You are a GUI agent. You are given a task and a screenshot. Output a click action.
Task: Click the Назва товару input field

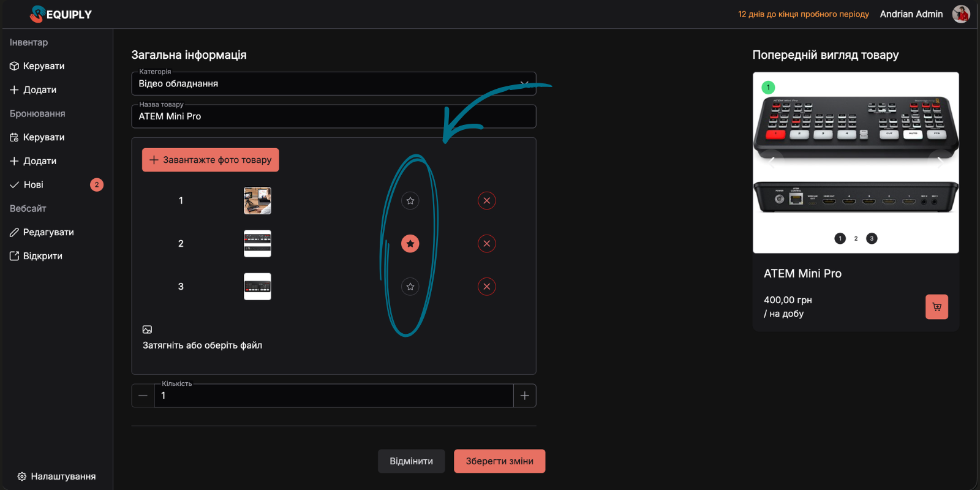pos(333,116)
